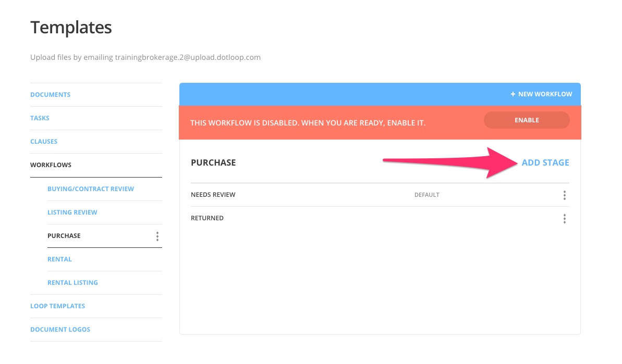The width and height of the screenshot is (622, 364).
Task: Select the Workflows sidebar item
Action: pyautogui.click(x=51, y=165)
